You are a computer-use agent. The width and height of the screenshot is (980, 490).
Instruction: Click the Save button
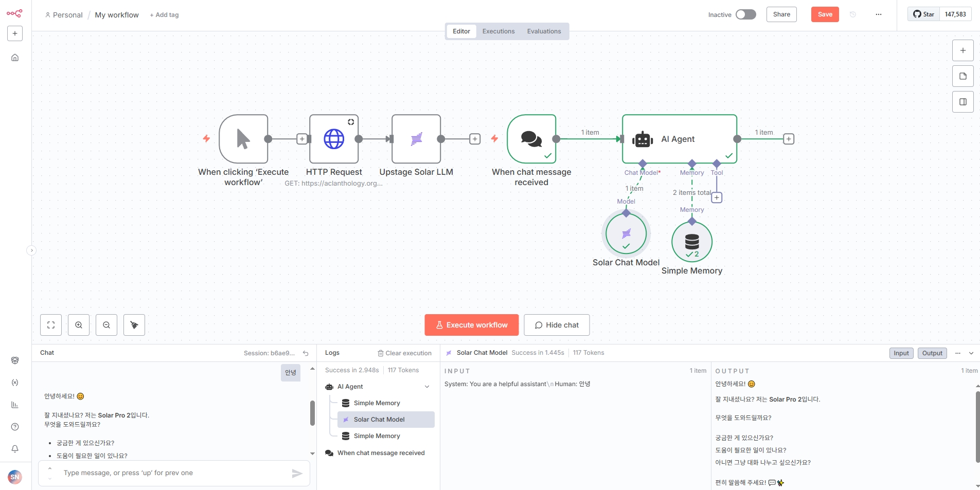[825, 14]
